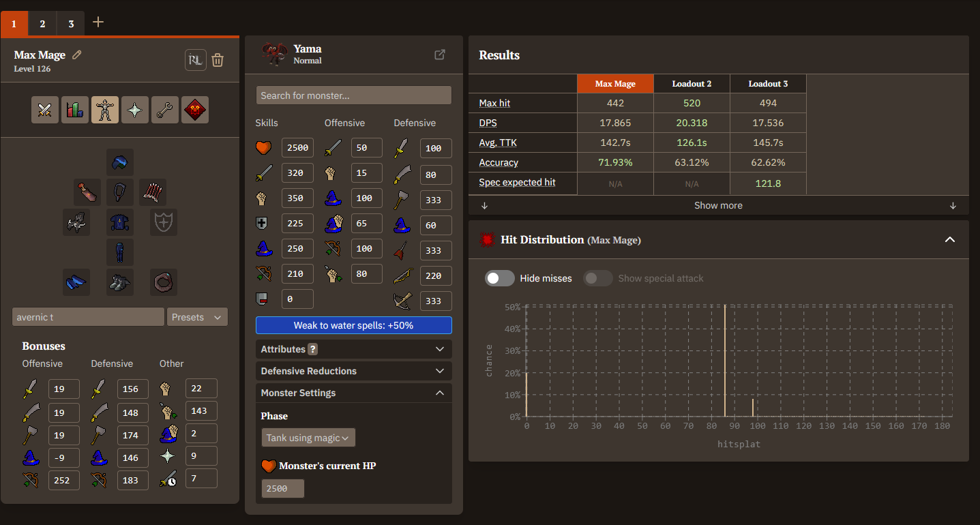The image size is (980, 525).
Task: Click the Yama monster portrait
Action: coord(274,55)
